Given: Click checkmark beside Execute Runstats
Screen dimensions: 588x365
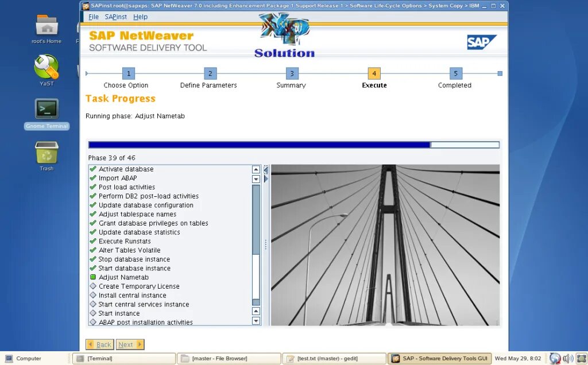Looking at the screenshot, I should click(x=93, y=241).
